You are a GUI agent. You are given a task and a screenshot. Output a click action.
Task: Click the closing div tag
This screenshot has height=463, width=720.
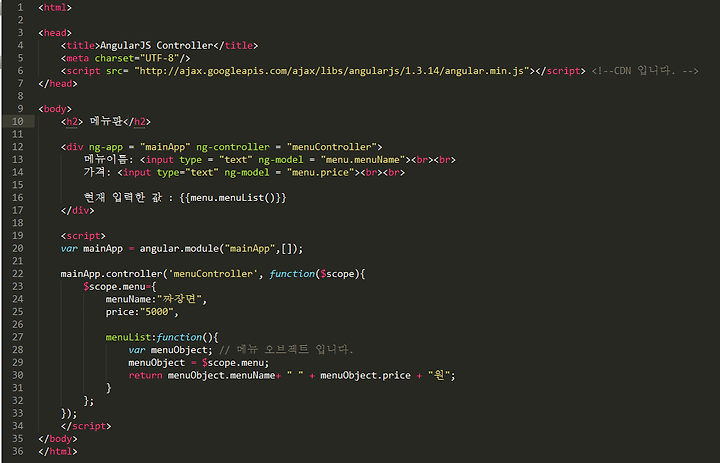78,210
